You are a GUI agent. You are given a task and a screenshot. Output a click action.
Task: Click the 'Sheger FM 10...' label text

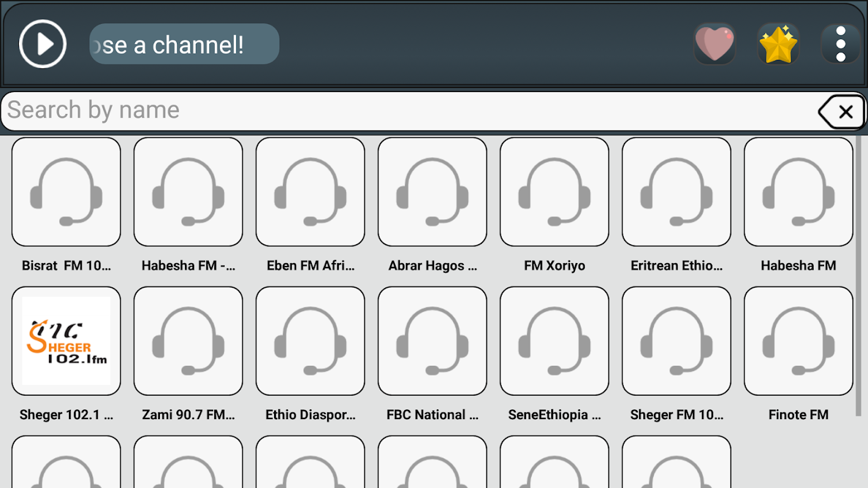coord(677,415)
